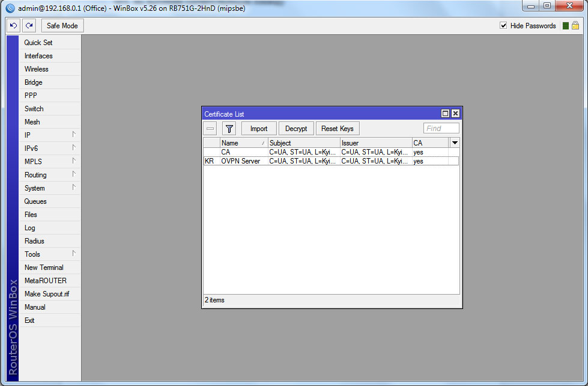Image resolution: width=588 pixels, height=386 pixels.
Task: Toggle the Safe Mode button
Action: point(62,26)
